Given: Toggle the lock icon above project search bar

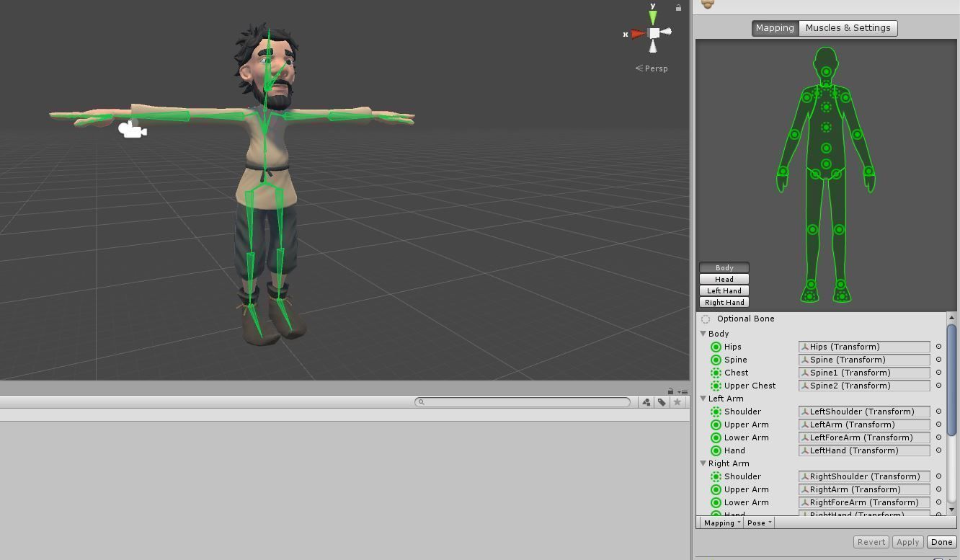Looking at the screenshot, I should pos(670,391).
